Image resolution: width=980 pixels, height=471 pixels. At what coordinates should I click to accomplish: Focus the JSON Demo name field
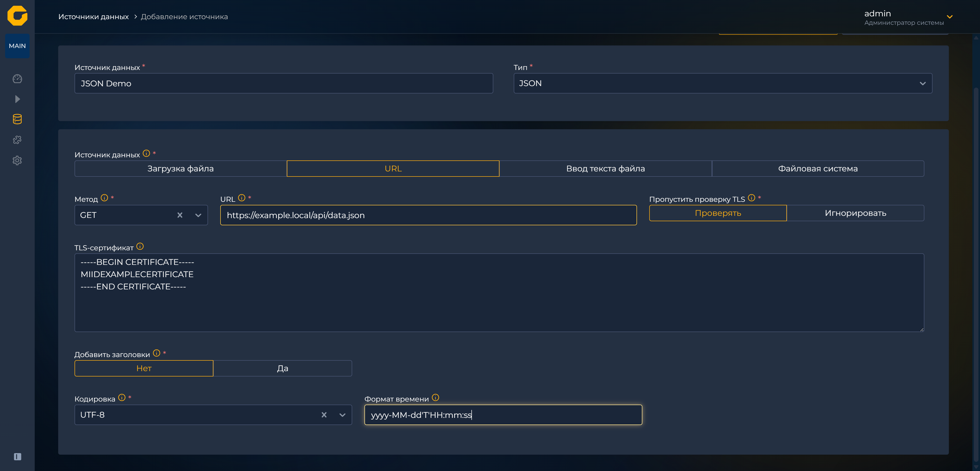[x=284, y=83]
